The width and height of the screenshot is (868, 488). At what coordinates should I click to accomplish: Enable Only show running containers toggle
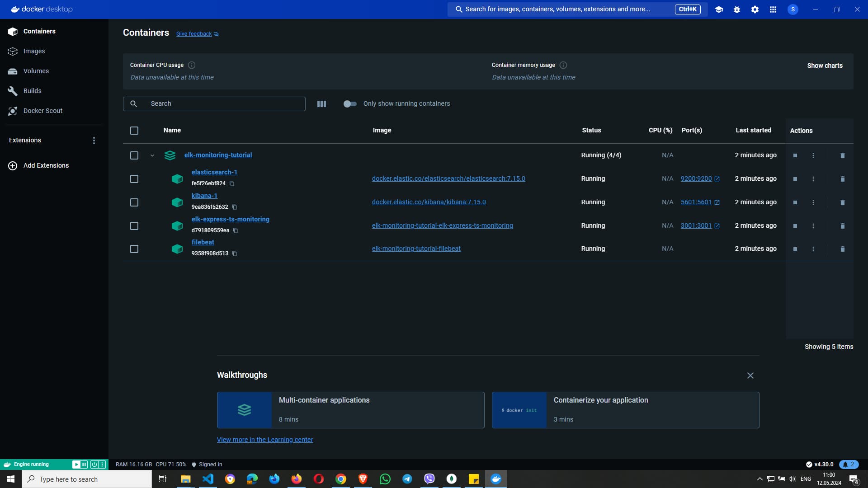(350, 103)
